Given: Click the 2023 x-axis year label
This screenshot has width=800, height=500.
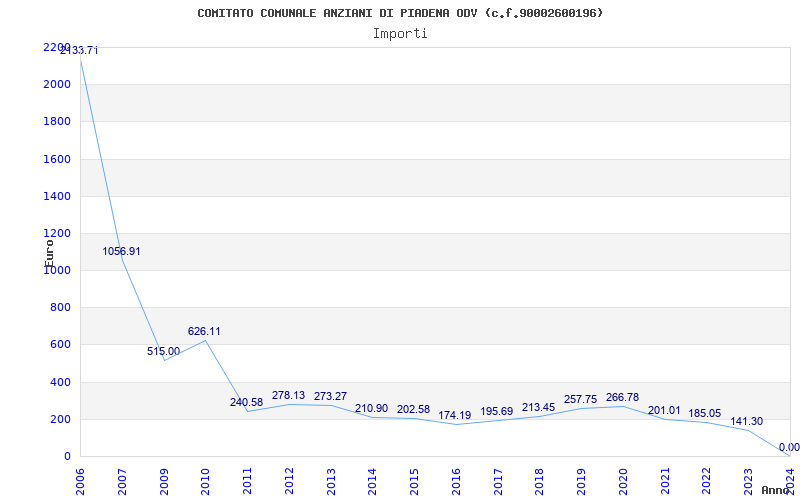Looking at the screenshot, I should (748, 481).
